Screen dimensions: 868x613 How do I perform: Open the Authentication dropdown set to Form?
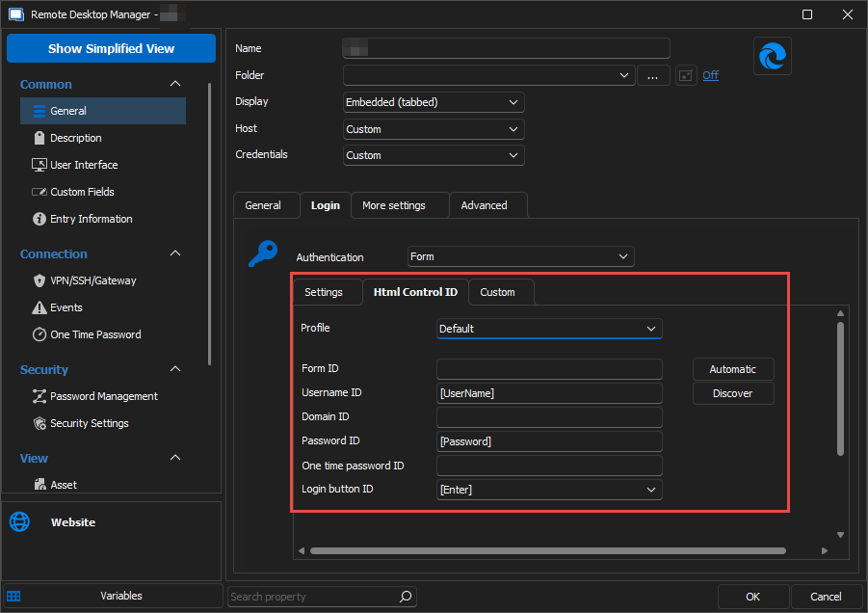[521, 256]
